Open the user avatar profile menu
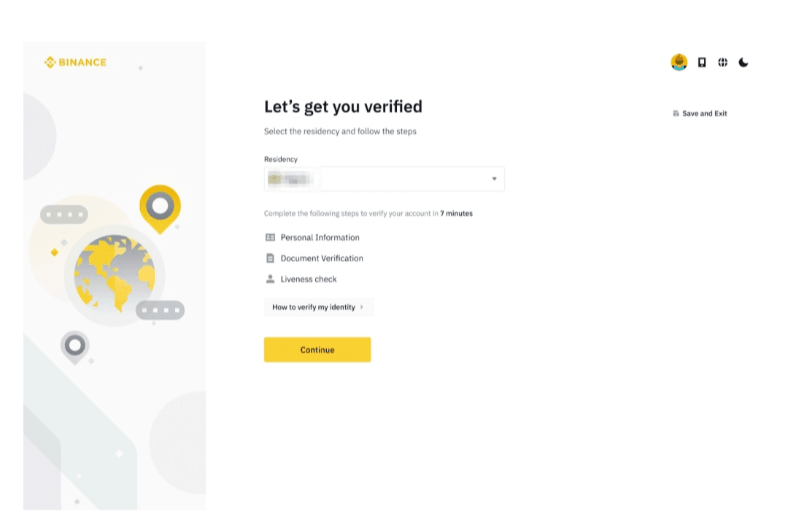The height and width of the screenshot is (532, 788). 679,63
